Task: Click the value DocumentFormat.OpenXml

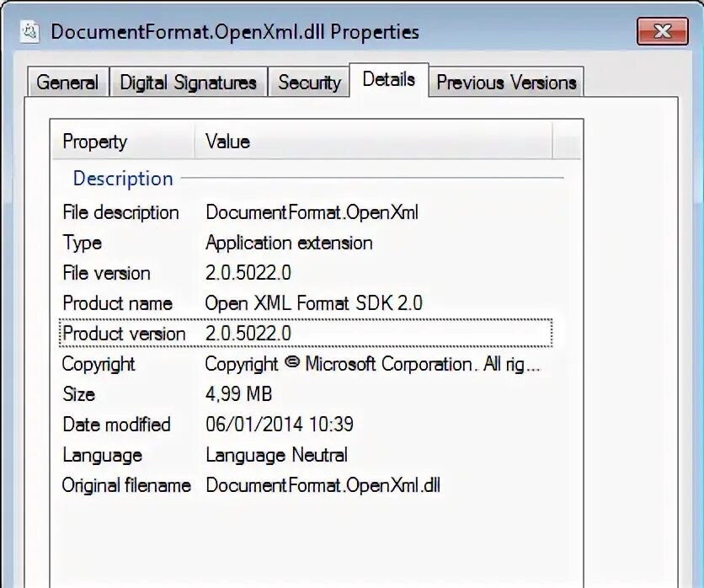Action: pos(312,212)
